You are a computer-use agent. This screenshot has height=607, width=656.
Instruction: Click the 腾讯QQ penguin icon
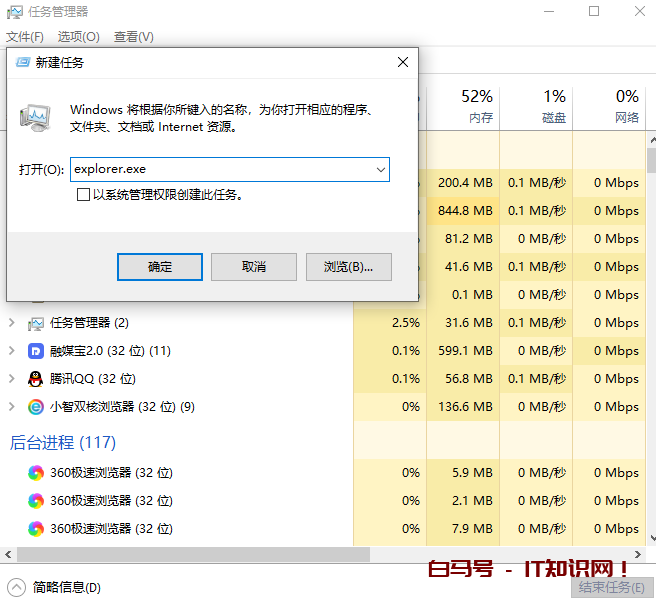pos(36,379)
